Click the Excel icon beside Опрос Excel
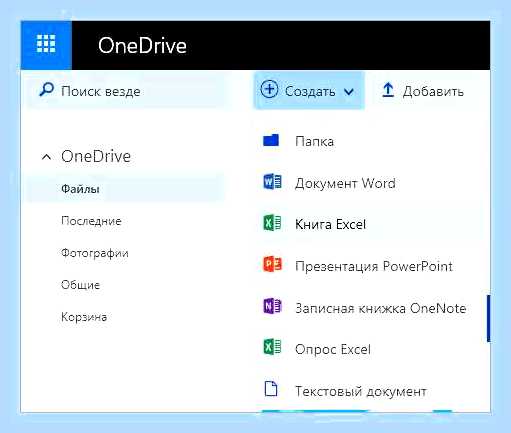This screenshot has height=433, width=511. 272,347
